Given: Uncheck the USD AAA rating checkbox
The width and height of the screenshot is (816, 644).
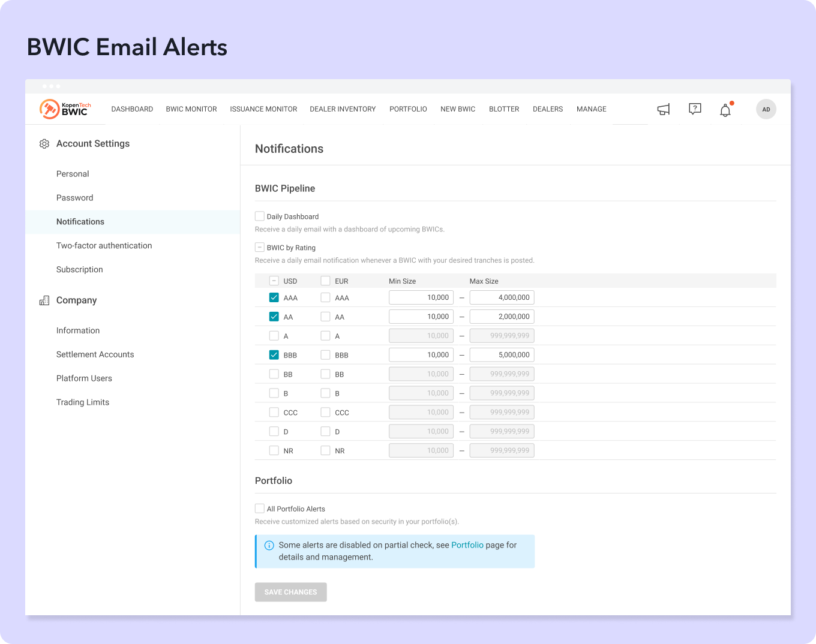Looking at the screenshot, I should click(x=274, y=297).
